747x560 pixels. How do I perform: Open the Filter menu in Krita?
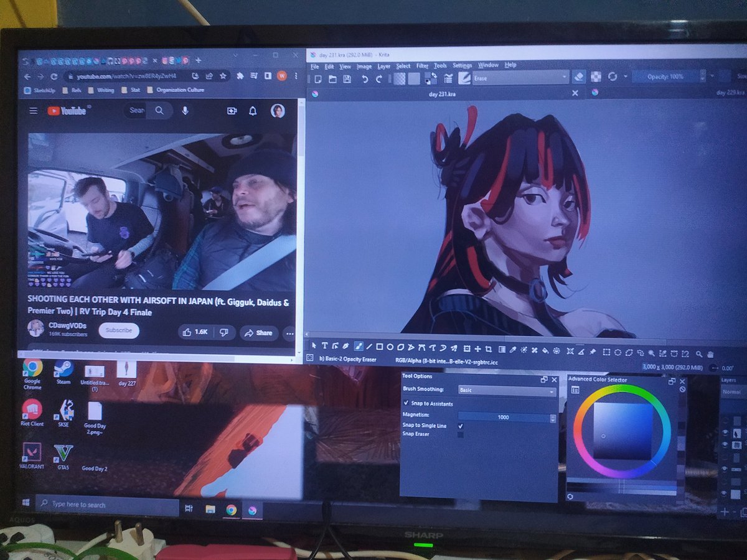click(423, 66)
